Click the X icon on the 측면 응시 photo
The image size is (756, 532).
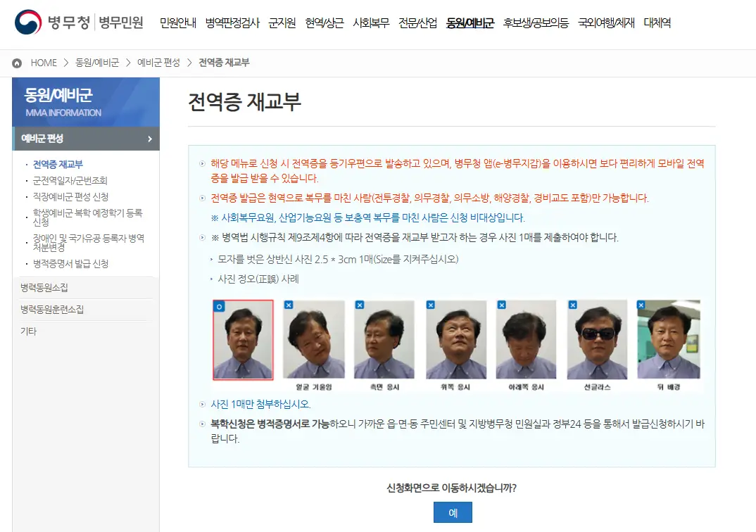(359, 306)
